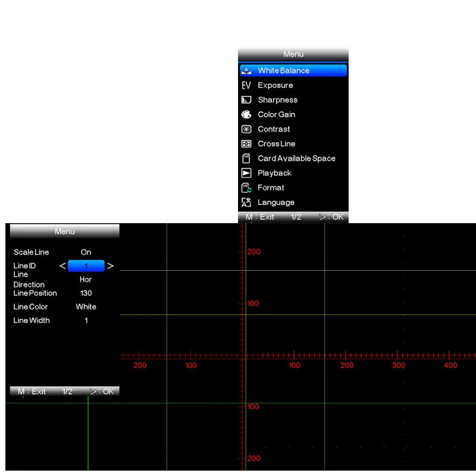476x476 pixels.
Task: Switch Line Direction Hor value
Action: [86, 280]
